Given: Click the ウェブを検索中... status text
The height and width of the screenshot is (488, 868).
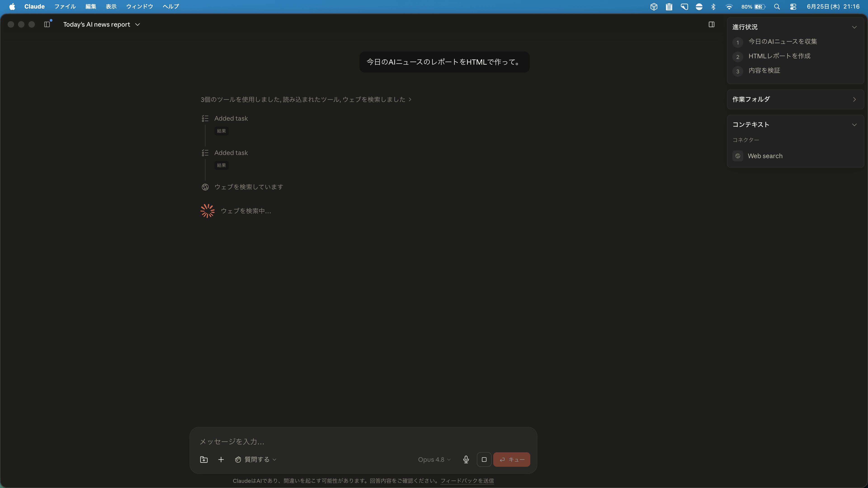Looking at the screenshot, I should 246,211.
